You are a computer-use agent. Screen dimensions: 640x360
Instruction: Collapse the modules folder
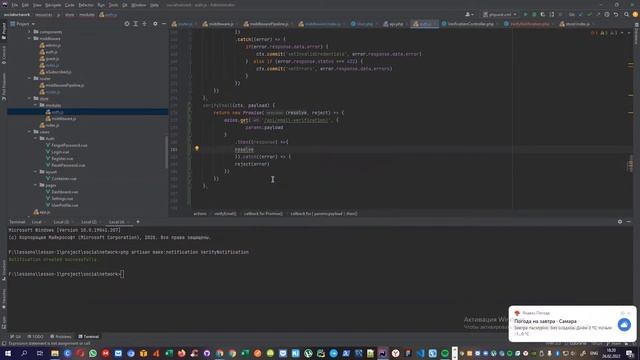tap(36, 105)
